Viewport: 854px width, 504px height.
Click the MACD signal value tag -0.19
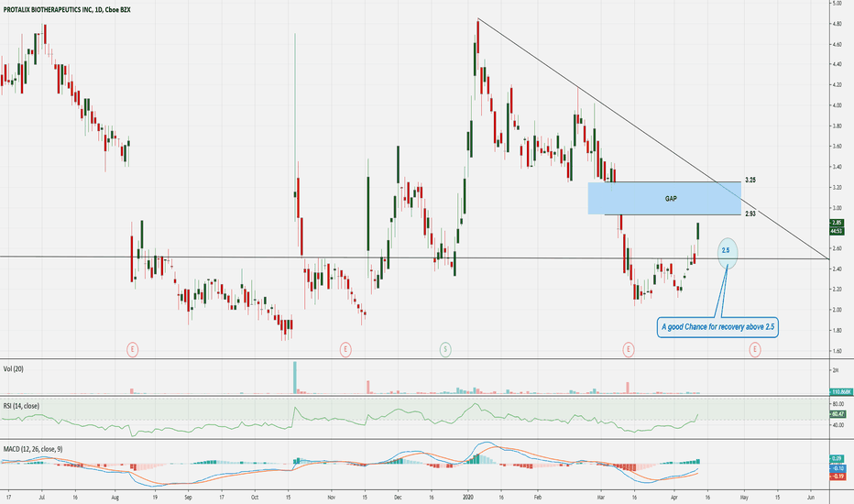coord(837,477)
